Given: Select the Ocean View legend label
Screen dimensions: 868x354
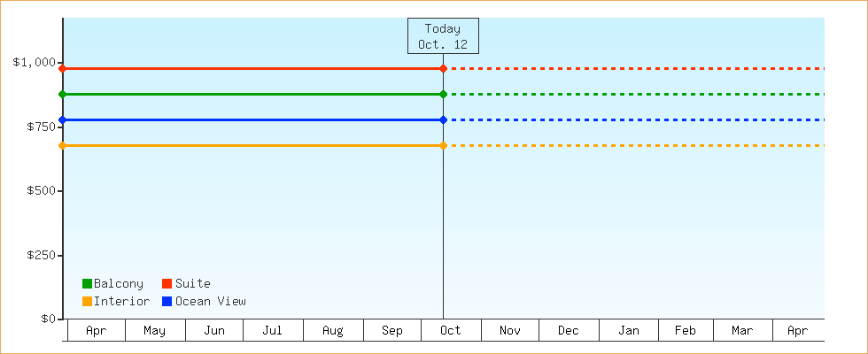Looking at the screenshot, I should [x=211, y=302].
